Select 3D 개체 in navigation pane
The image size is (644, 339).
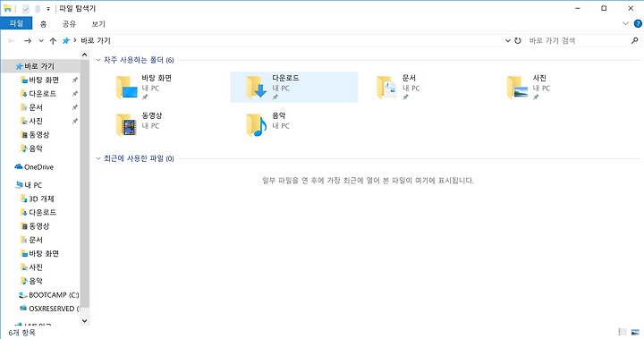point(38,199)
